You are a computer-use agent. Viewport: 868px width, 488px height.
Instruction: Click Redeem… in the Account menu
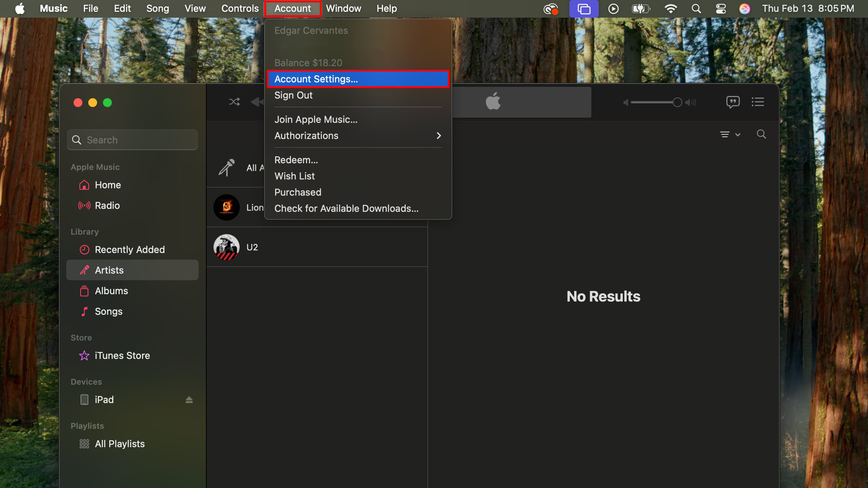[296, 160]
